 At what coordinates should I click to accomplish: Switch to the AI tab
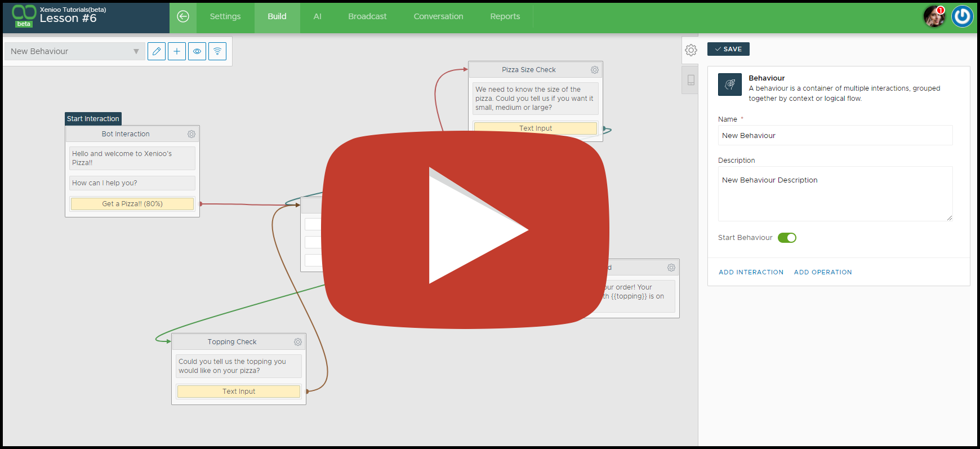click(318, 16)
